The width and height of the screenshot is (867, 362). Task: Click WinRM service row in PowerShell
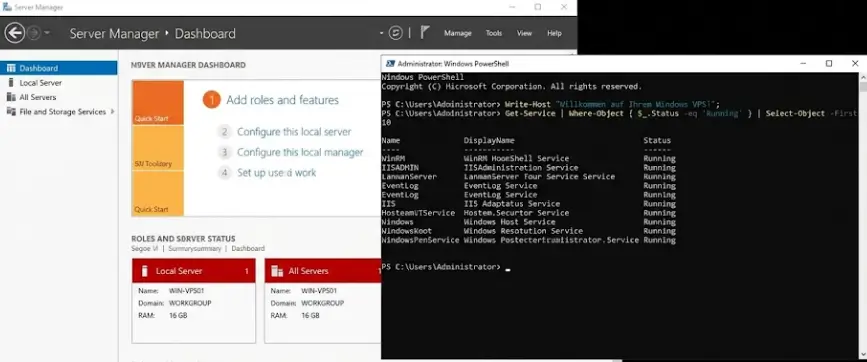click(529, 159)
